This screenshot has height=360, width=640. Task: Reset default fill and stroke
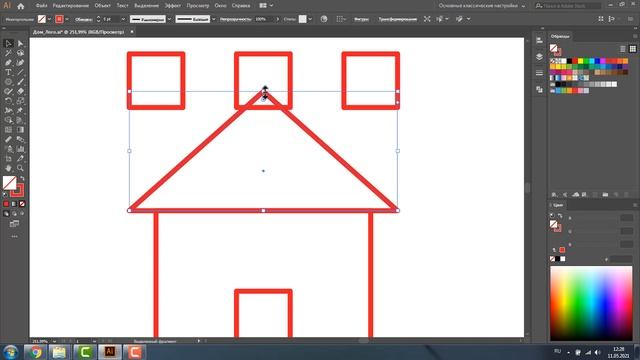(x=5, y=195)
